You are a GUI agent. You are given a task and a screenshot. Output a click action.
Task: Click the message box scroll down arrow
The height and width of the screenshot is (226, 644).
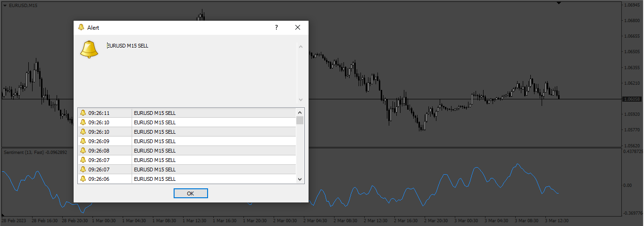tap(301, 100)
